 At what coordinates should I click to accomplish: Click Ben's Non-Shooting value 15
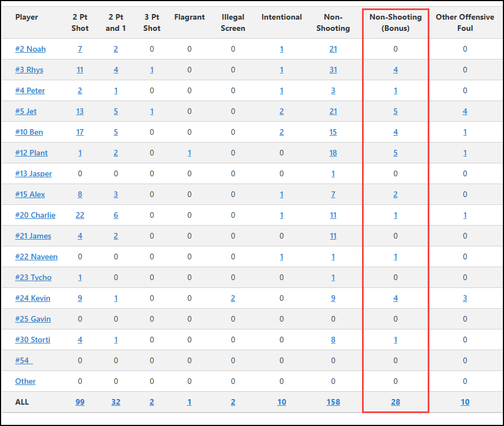pos(333,132)
